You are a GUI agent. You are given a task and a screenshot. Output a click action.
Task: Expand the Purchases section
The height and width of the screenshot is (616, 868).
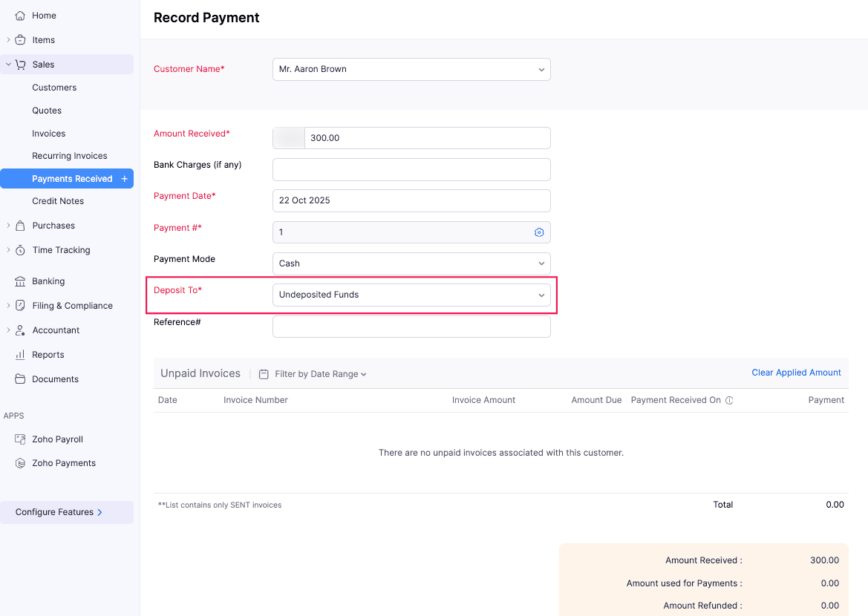(7, 225)
